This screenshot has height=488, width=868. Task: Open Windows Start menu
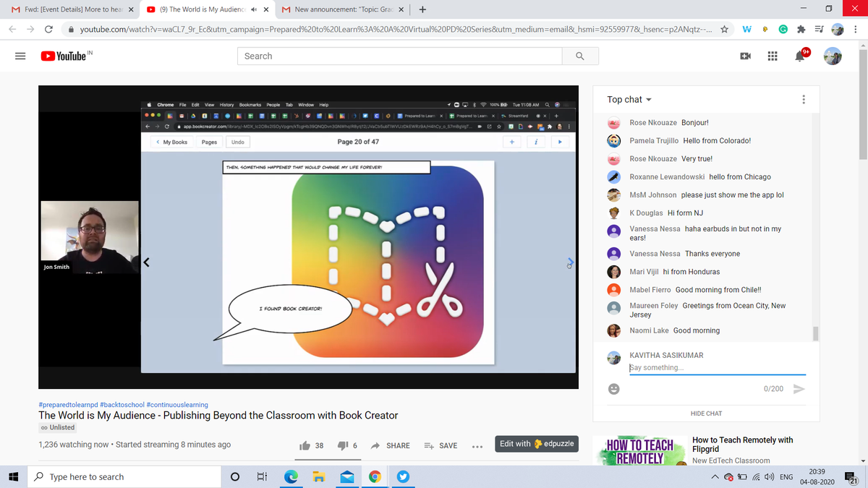tap(13, 476)
